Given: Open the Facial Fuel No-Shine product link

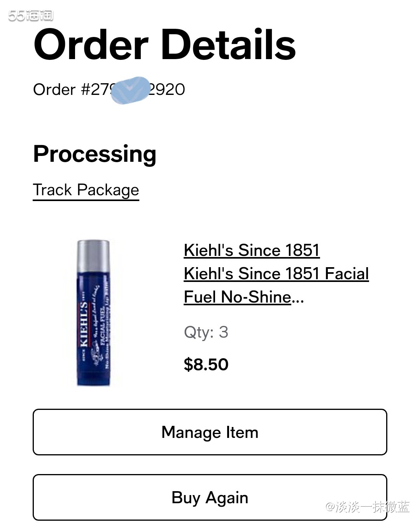Looking at the screenshot, I should pos(276,285).
